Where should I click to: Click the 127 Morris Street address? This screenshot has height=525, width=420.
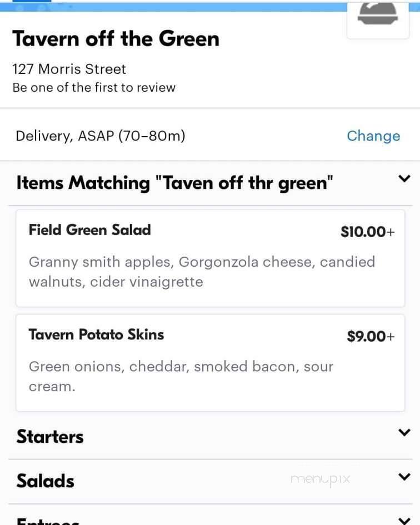click(x=69, y=69)
